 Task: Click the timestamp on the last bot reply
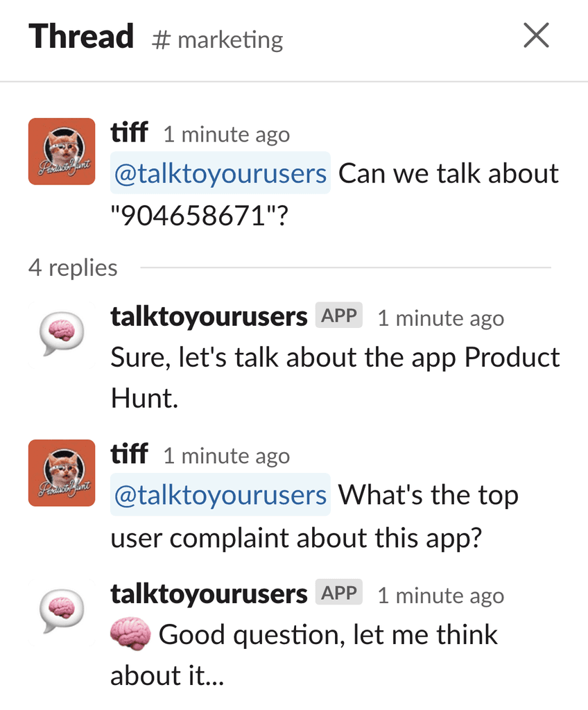[441, 595]
